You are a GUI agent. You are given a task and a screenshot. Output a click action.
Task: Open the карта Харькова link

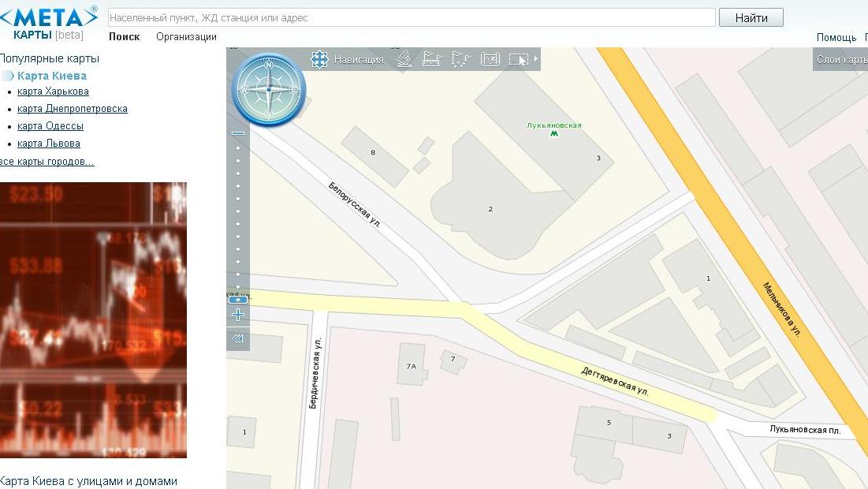tap(53, 91)
